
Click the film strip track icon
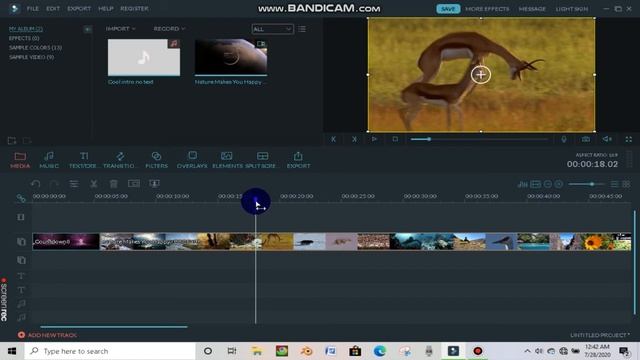tap(21, 217)
